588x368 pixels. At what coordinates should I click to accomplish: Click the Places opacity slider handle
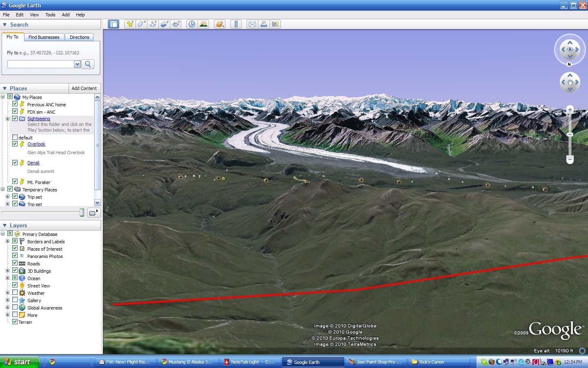point(82,212)
